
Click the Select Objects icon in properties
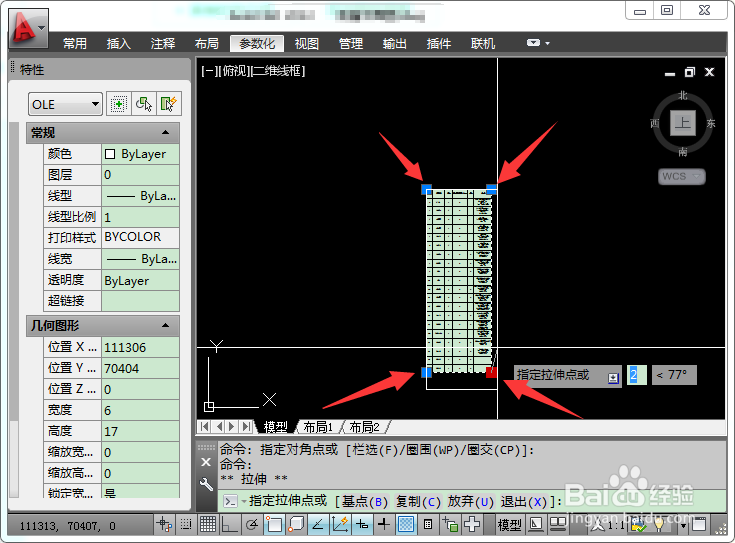click(144, 104)
